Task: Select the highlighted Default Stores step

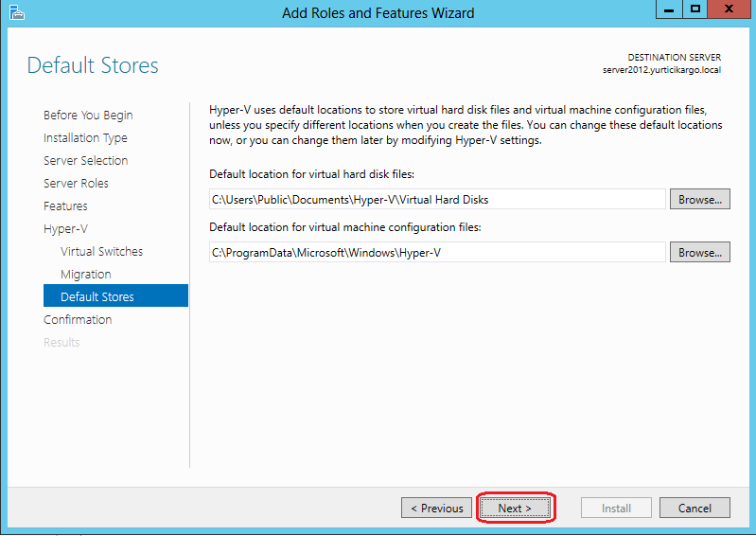Action: point(97,297)
